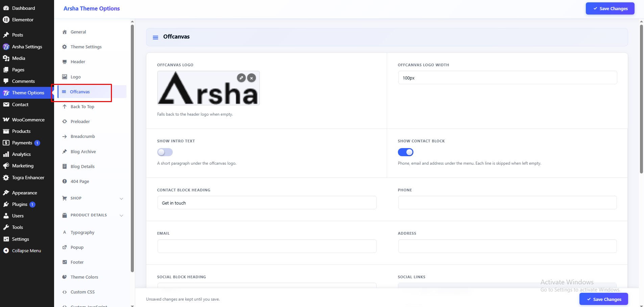The height and width of the screenshot is (307, 644).
Task: Click the Arsha Settings logo icon
Action: [x=6, y=47]
